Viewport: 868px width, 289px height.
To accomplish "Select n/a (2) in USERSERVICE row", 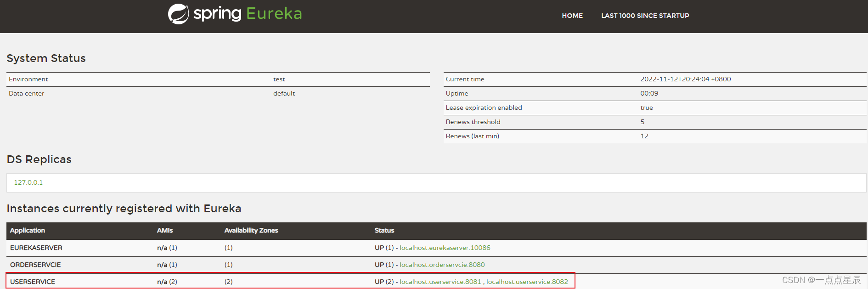I will [167, 282].
